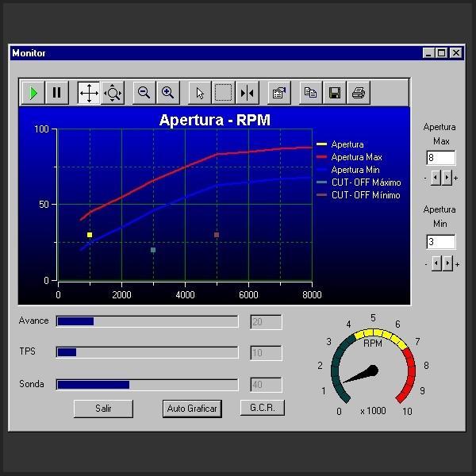Open the chart properties editor icon
Screen dimensions: 476x476
click(x=279, y=93)
